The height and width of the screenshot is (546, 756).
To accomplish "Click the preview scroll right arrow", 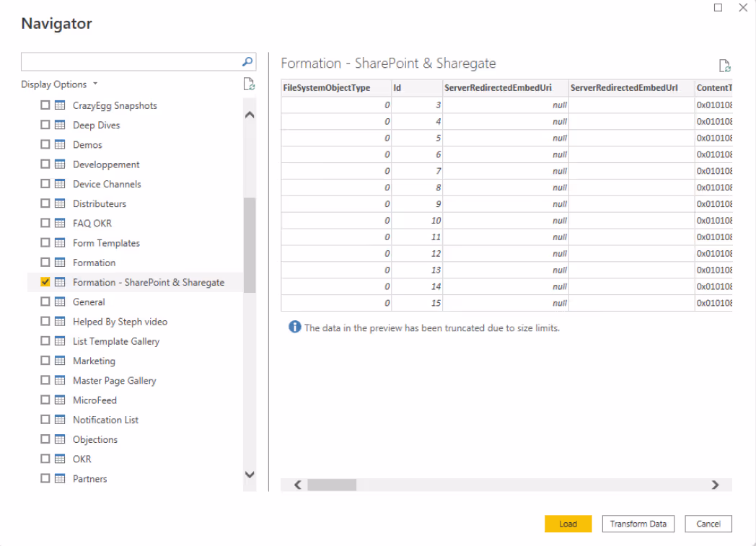I will (716, 485).
